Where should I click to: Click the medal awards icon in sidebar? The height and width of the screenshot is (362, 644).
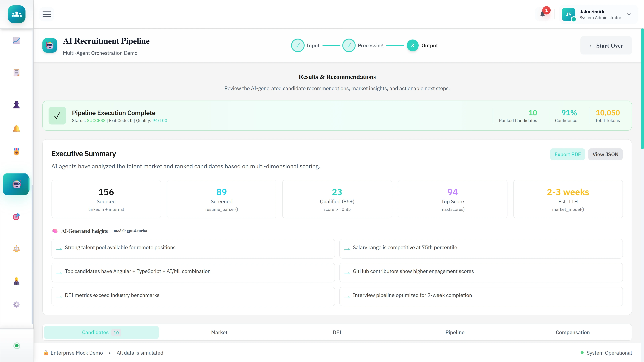point(16,151)
